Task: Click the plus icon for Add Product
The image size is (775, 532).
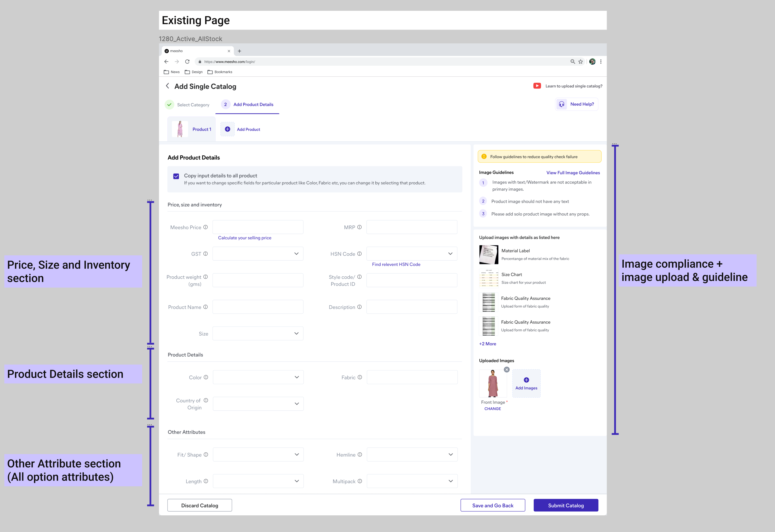Action: (x=228, y=130)
